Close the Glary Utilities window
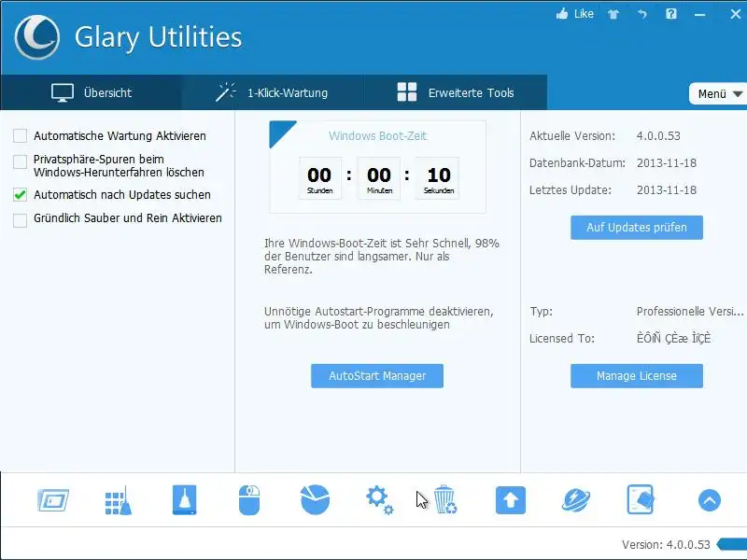Viewport: 747px width, 560px height. click(736, 14)
